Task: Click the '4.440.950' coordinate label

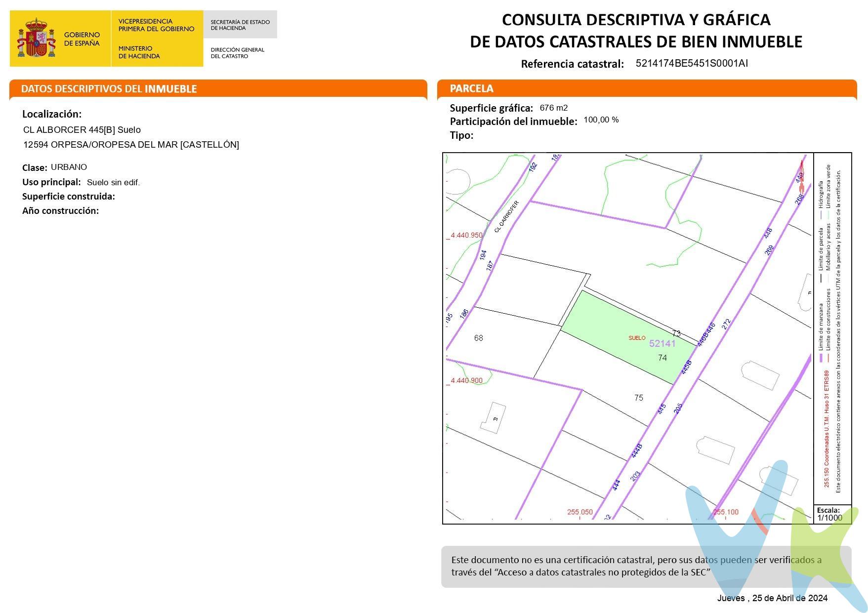Action: [466, 236]
